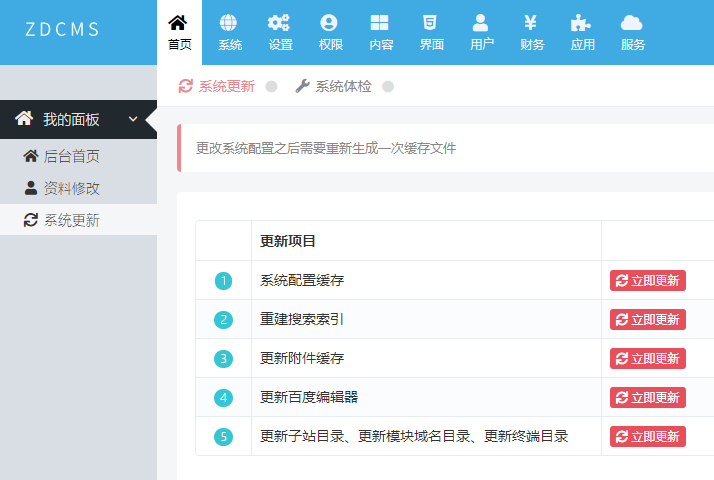Click the ZDCMS logo text
Image resolution: width=714 pixels, height=480 pixels.
click(62, 29)
